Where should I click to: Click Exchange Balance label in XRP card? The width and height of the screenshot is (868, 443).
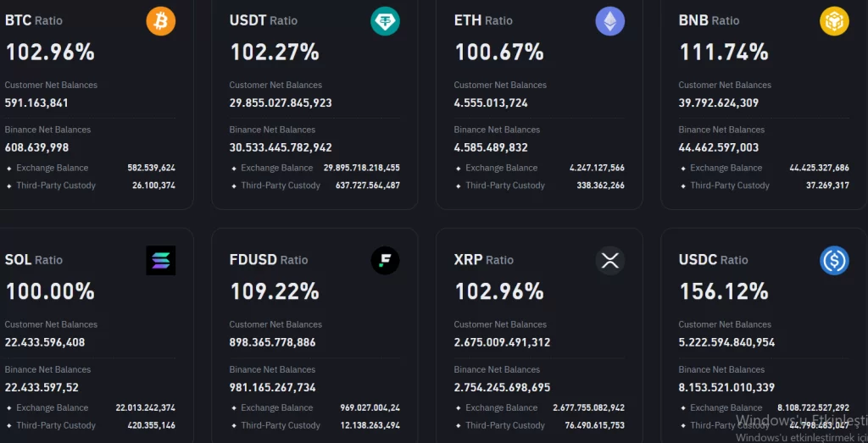coord(501,408)
